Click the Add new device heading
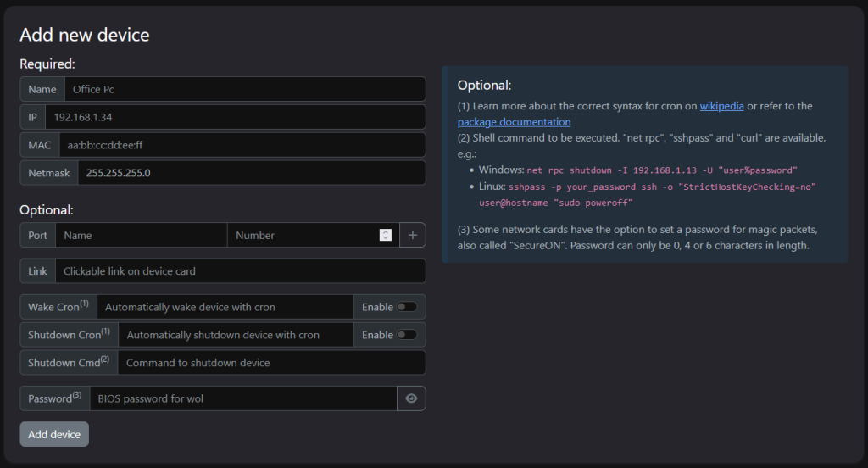Screen dimensions: 868x468 point(85,35)
